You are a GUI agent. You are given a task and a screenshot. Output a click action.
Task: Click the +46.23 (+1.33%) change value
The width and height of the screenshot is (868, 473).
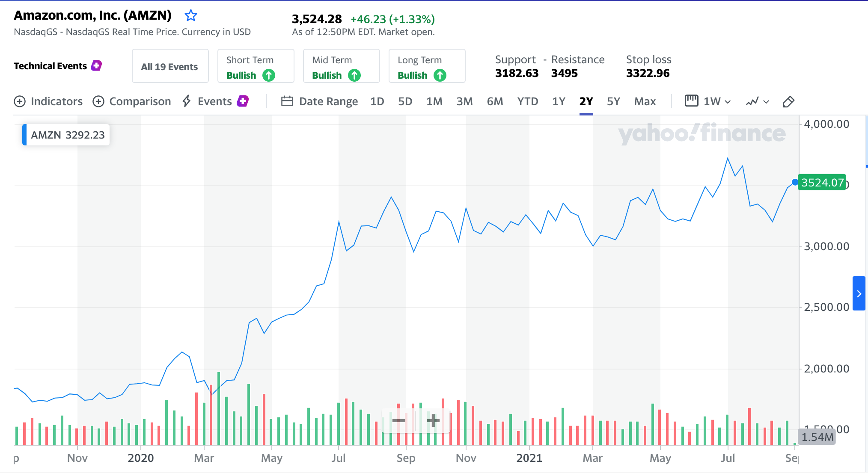392,19
